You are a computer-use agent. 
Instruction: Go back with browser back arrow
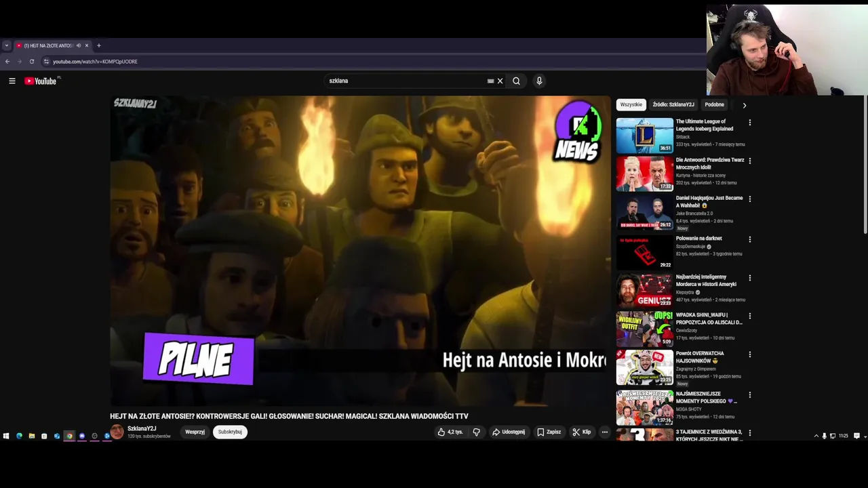pos(7,62)
